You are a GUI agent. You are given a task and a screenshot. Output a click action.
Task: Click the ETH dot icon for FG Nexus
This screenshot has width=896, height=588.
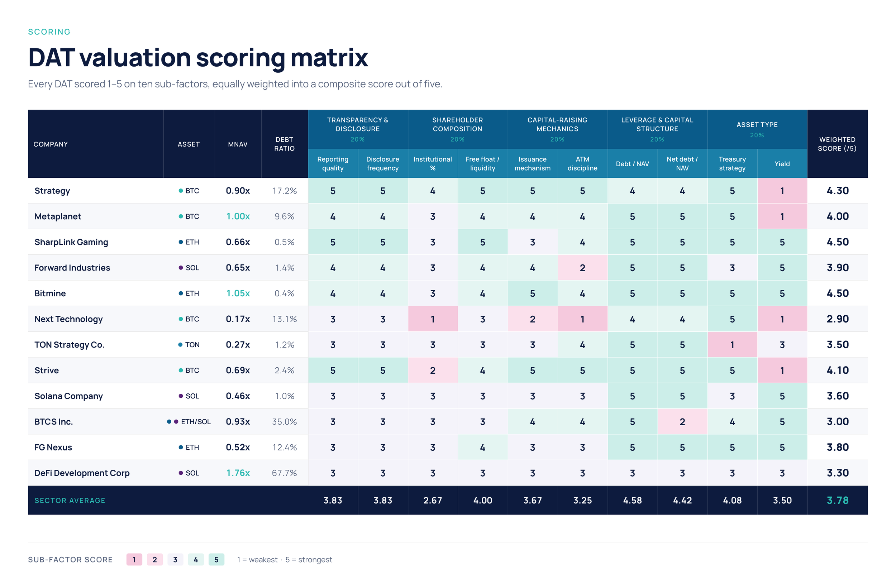(x=181, y=447)
